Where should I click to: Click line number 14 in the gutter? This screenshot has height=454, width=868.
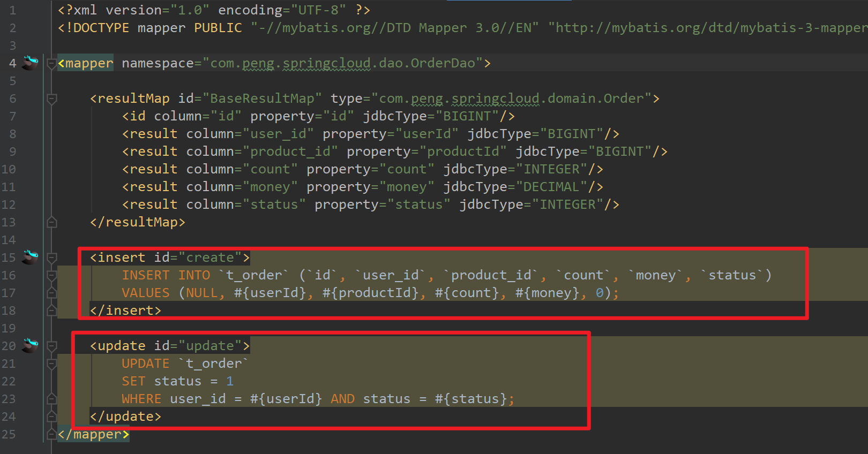[x=9, y=240]
